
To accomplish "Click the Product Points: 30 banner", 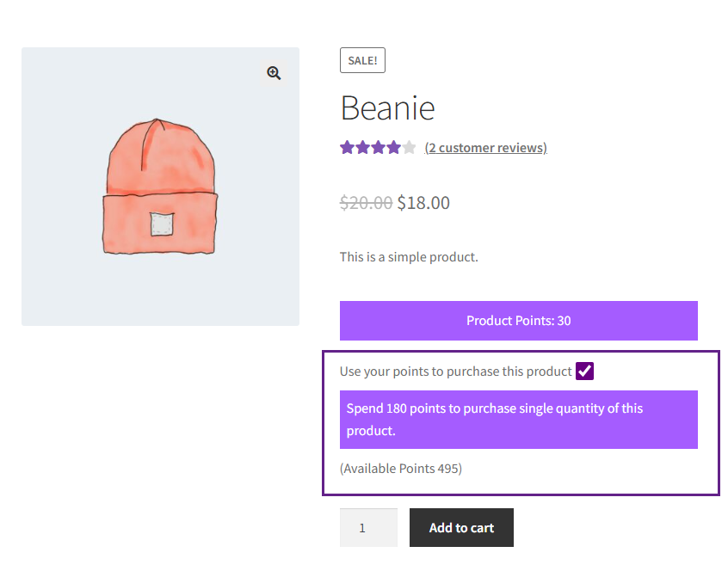I will (x=518, y=321).
